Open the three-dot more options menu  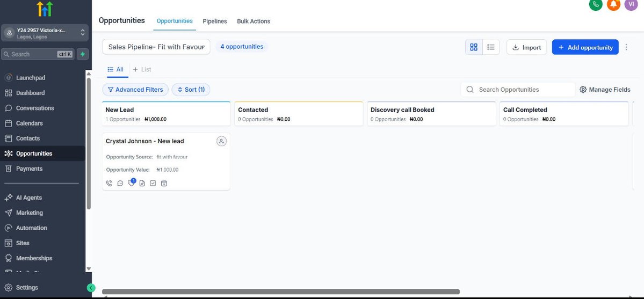pyautogui.click(x=626, y=47)
